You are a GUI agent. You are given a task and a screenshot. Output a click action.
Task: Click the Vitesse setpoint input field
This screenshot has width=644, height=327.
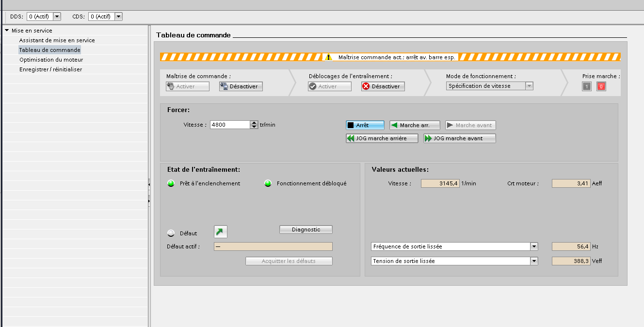pyautogui.click(x=230, y=125)
